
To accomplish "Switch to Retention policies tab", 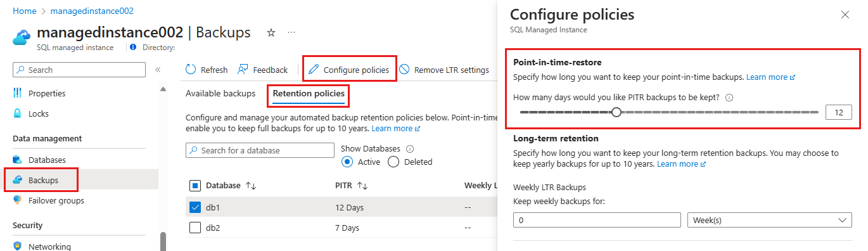I will tap(309, 94).
